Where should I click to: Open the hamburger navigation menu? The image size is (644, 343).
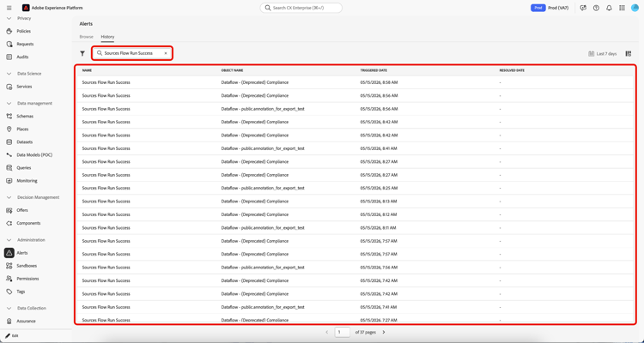tap(9, 8)
